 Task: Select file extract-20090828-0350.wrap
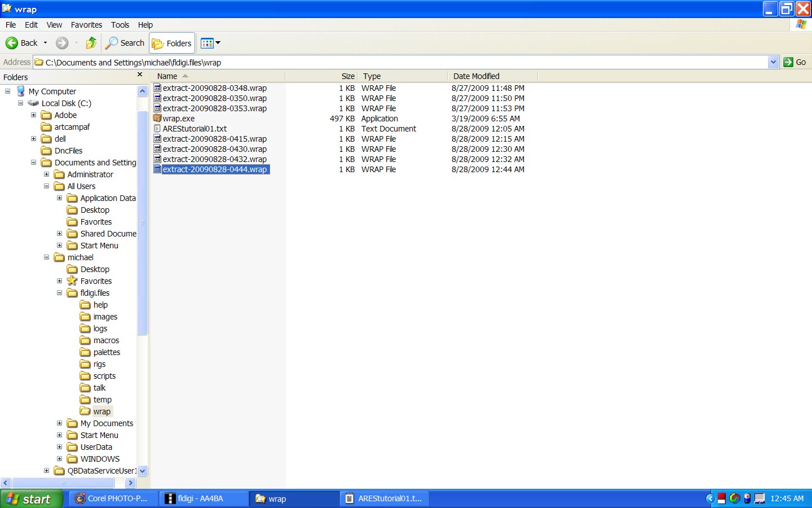(x=210, y=98)
